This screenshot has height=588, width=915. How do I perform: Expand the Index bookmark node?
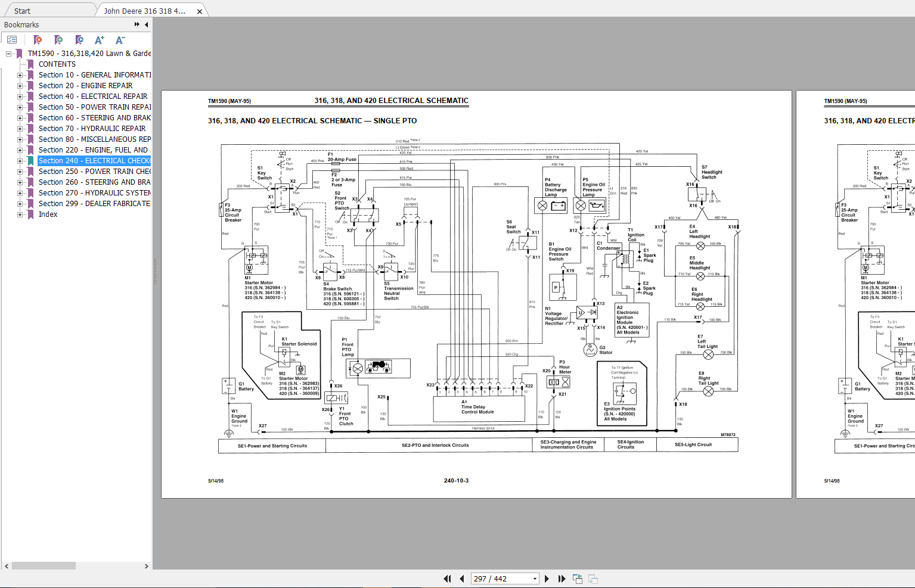tap(20, 214)
